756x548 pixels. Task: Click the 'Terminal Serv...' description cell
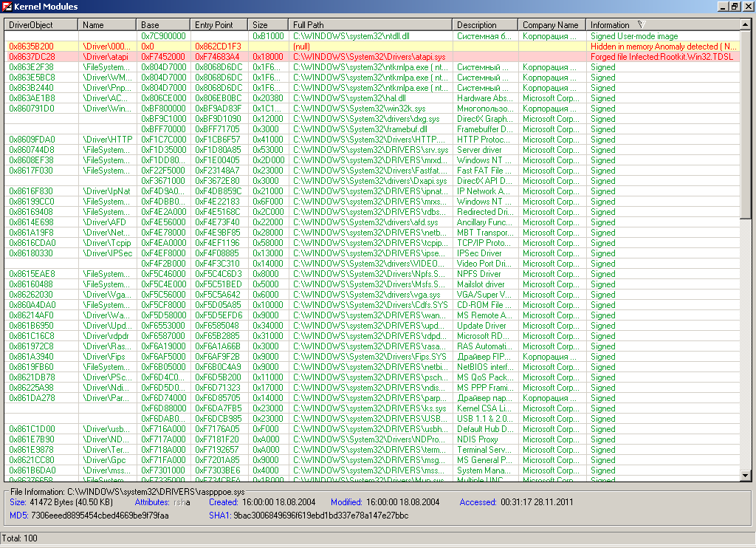pos(484,450)
